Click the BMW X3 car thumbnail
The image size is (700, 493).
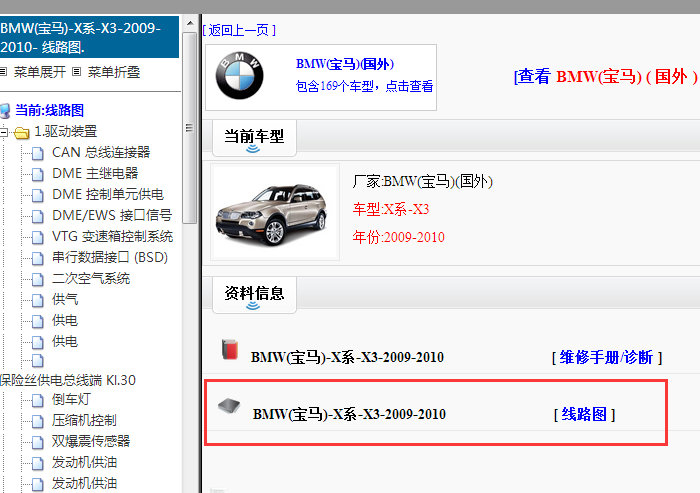point(275,212)
